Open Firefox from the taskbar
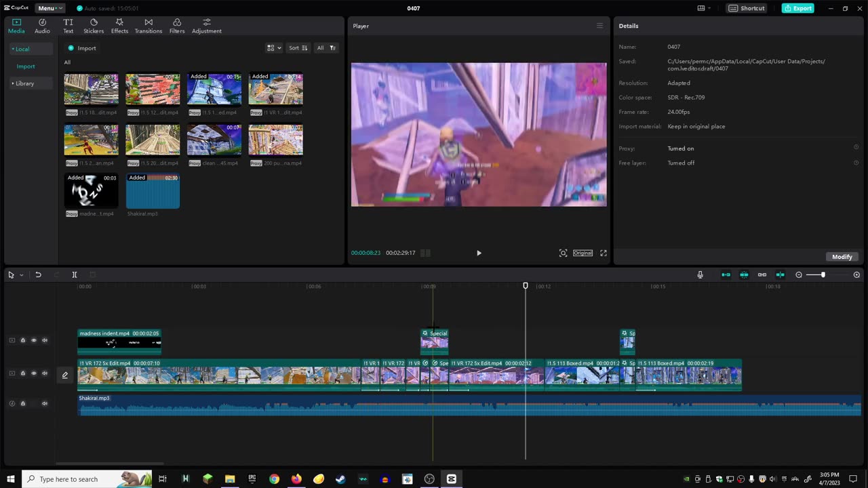The image size is (868, 488). point(296,479)
